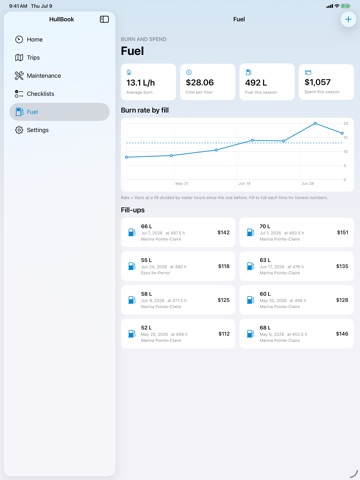360x480 pixels.
Task: Open the 66 L fill-up from Jul 7
Action: (178, 232)
